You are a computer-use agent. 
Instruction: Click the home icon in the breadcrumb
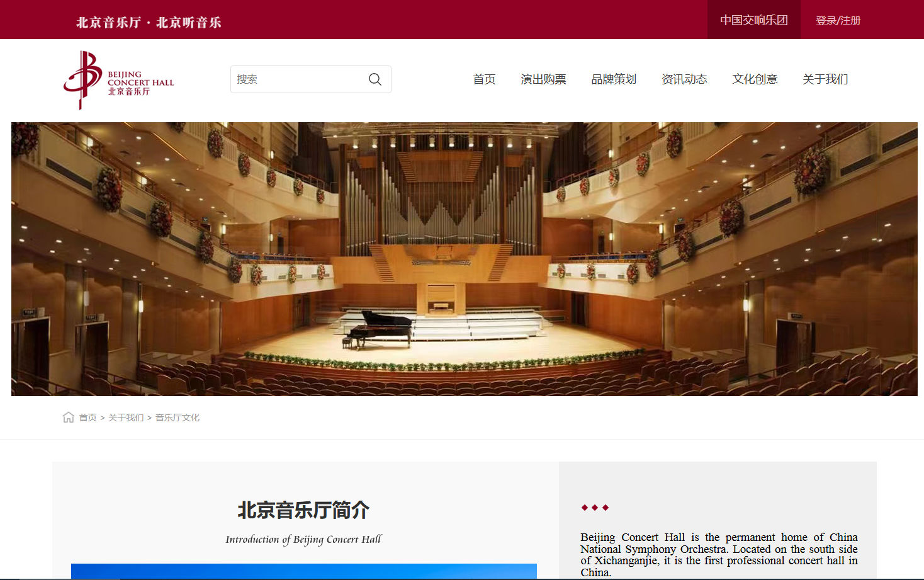(x=68, y=417)
